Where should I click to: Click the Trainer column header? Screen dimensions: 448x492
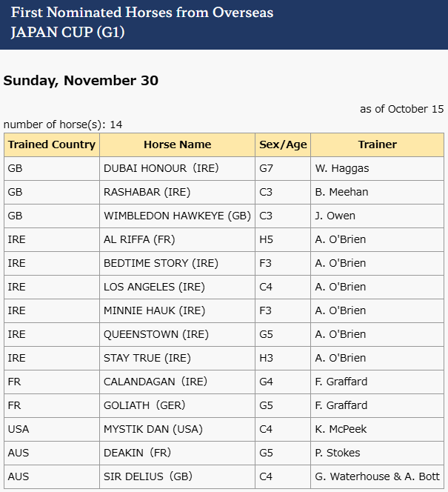click(377, 144)
